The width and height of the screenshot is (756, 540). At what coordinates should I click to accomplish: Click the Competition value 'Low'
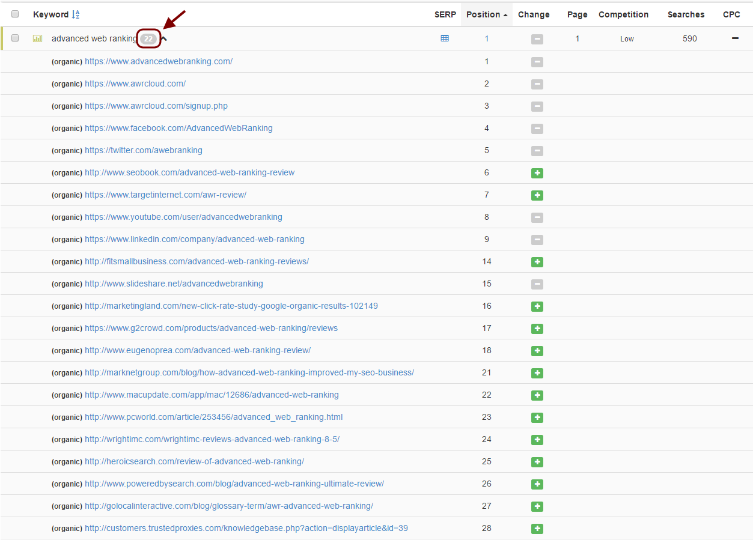627,38
